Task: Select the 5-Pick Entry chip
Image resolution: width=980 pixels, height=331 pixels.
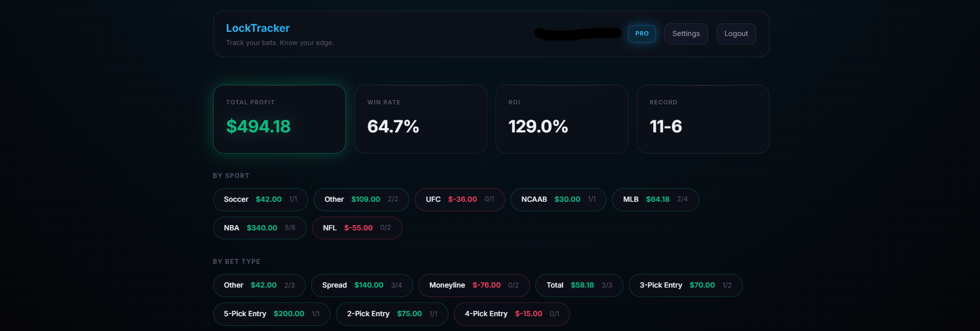Action: (272, 314)
